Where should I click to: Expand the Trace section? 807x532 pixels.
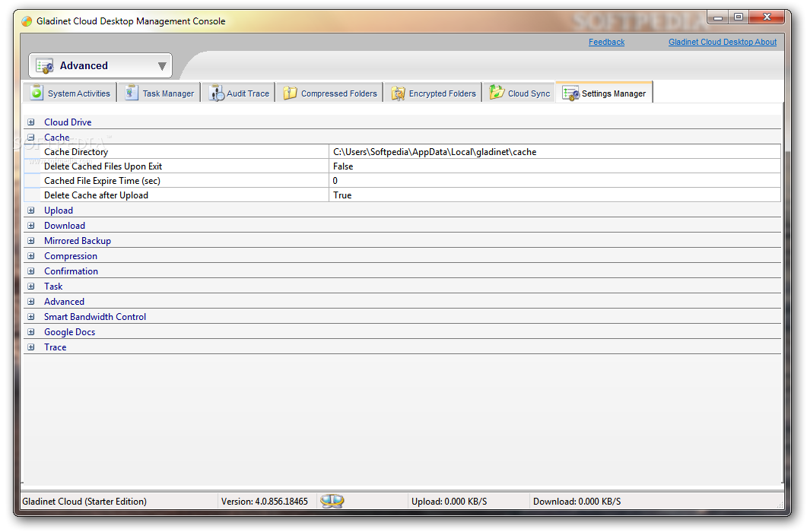click(x=31, y=347)
